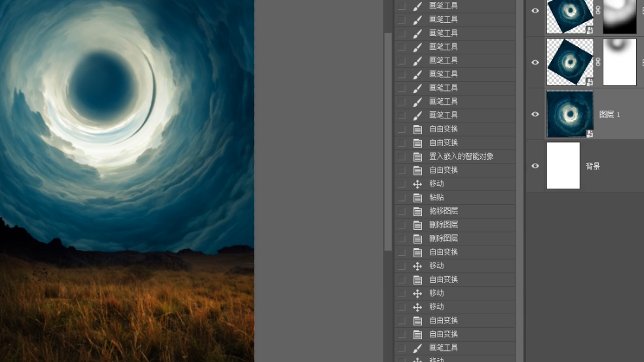Select the layer named 图层 1

pyautogui.click(x=610, y=115)
